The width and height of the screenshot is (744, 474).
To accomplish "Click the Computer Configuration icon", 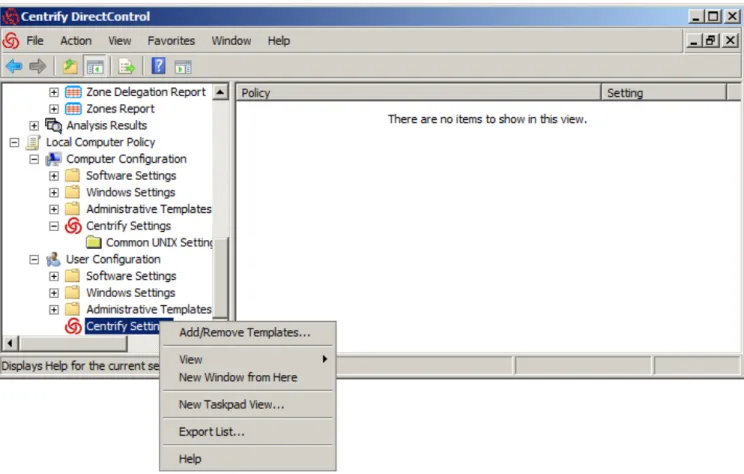I will click(x=54, y=159).
